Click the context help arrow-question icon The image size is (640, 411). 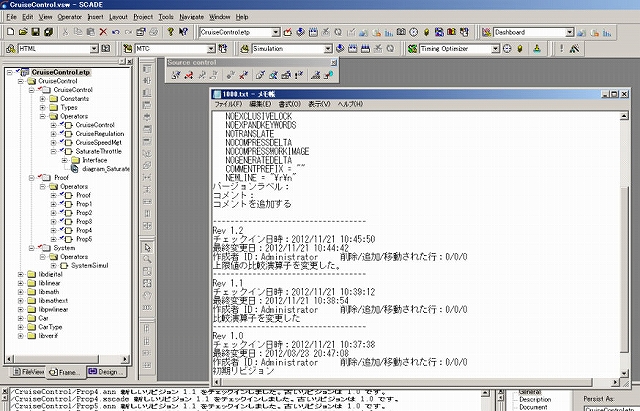pyautogui.click(x=183, y=32)
